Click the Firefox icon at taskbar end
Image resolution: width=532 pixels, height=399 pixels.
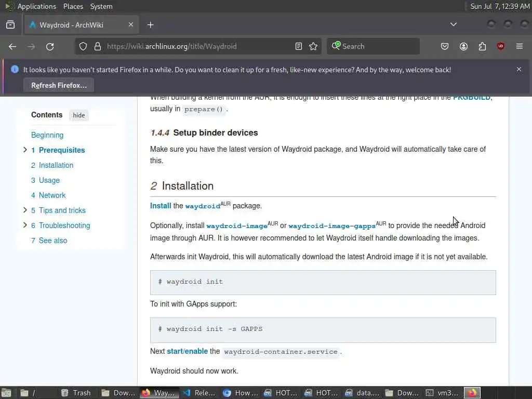click(x=472, y=393)
